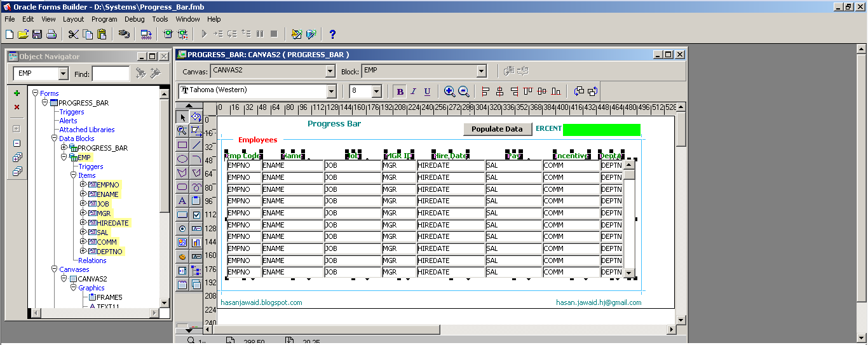Click the Find input field

coord(111,74)
